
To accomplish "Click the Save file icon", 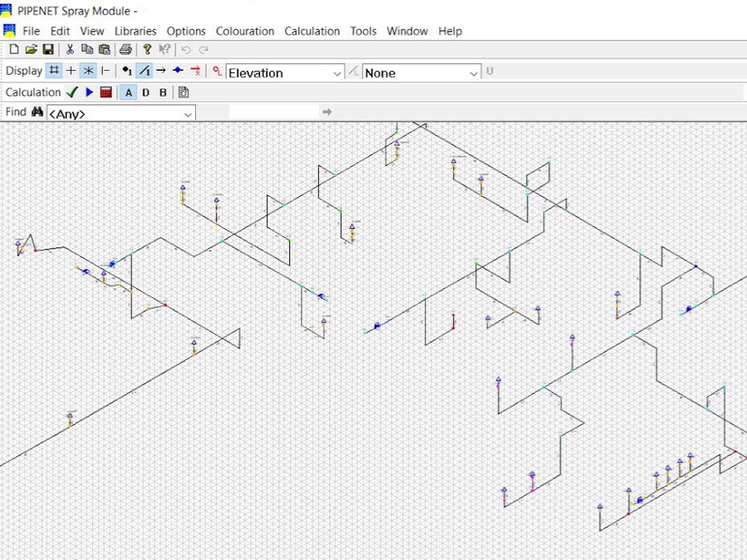I will pos(48,50).
